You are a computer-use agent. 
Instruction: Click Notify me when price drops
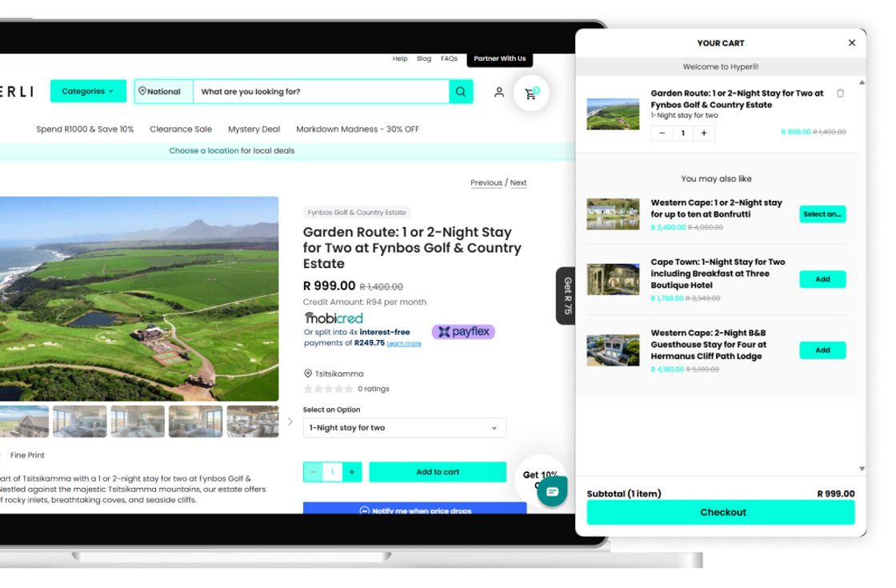click(415, 509)
